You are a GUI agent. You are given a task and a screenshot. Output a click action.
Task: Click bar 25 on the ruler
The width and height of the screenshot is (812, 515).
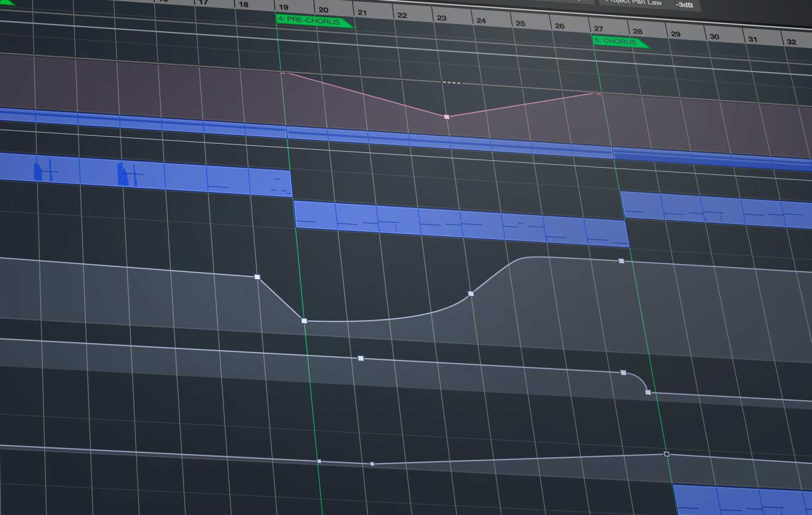point(521,24)
